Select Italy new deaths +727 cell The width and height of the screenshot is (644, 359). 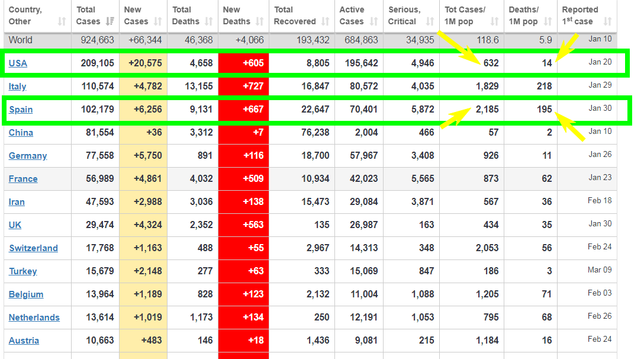tap(243, 86)
